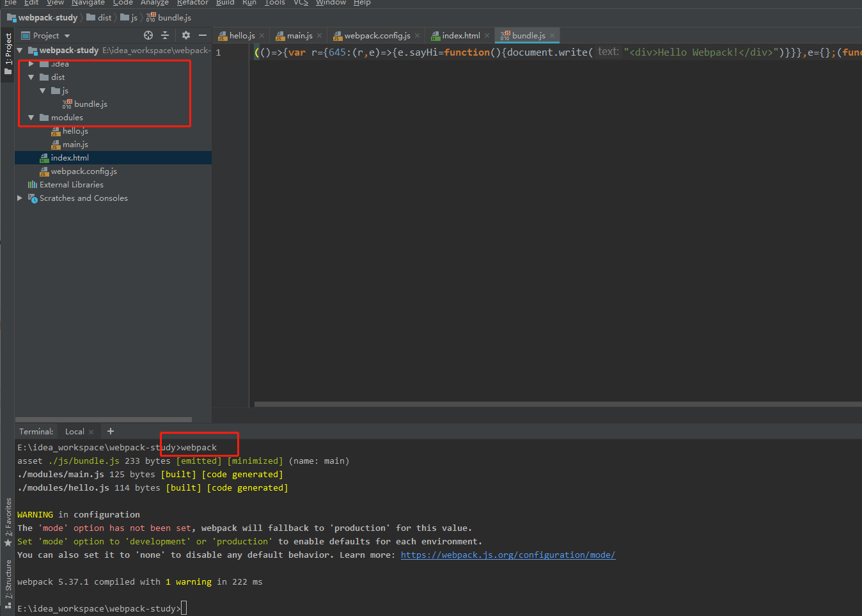Click the locate/select opened file target icon
862x616 pixels.
tap(148, 36)
